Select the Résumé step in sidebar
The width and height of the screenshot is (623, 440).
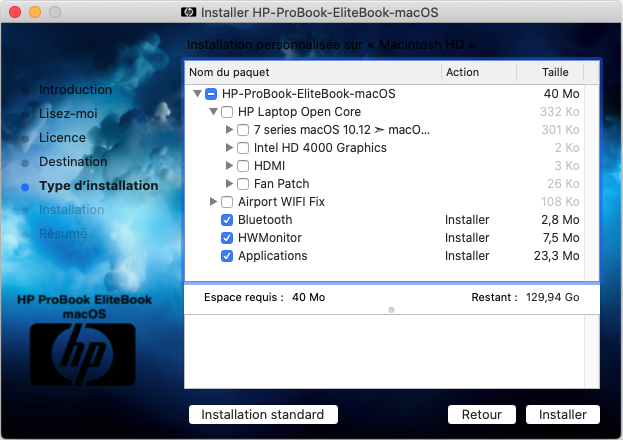point(63,234)
